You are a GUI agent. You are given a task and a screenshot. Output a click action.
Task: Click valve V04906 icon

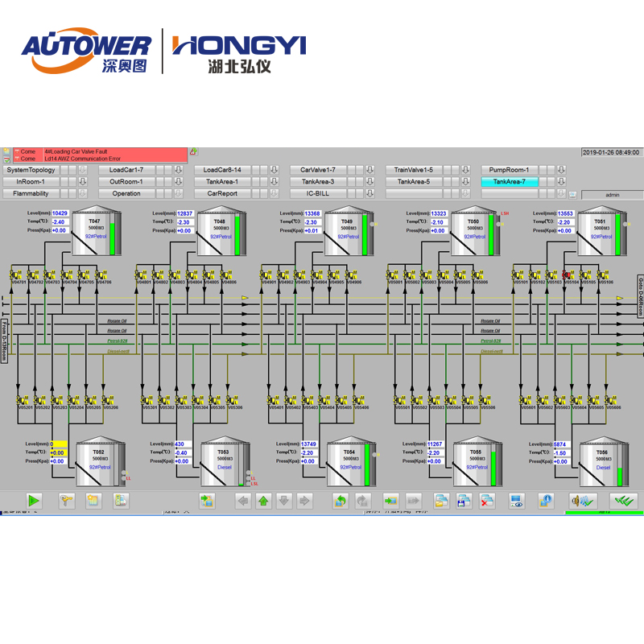351,275
